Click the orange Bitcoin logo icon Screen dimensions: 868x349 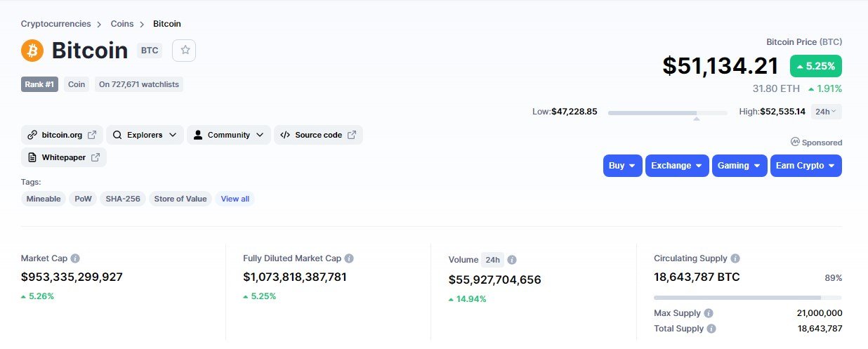[32, 51]
